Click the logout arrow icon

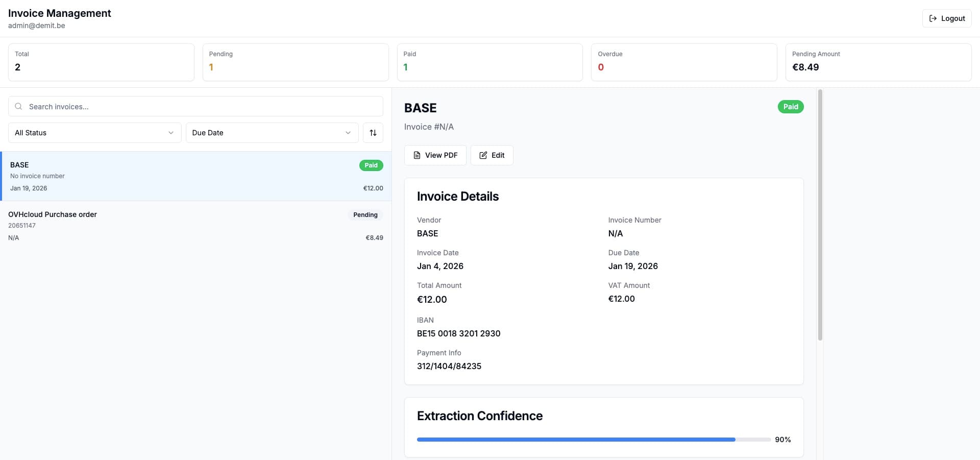click(x=932, y=18)
